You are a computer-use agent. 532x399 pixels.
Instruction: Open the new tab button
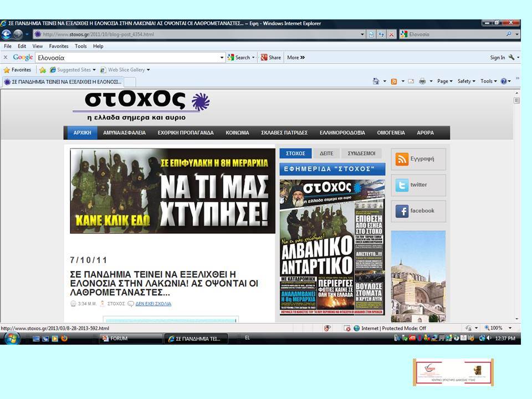(130, 82)
